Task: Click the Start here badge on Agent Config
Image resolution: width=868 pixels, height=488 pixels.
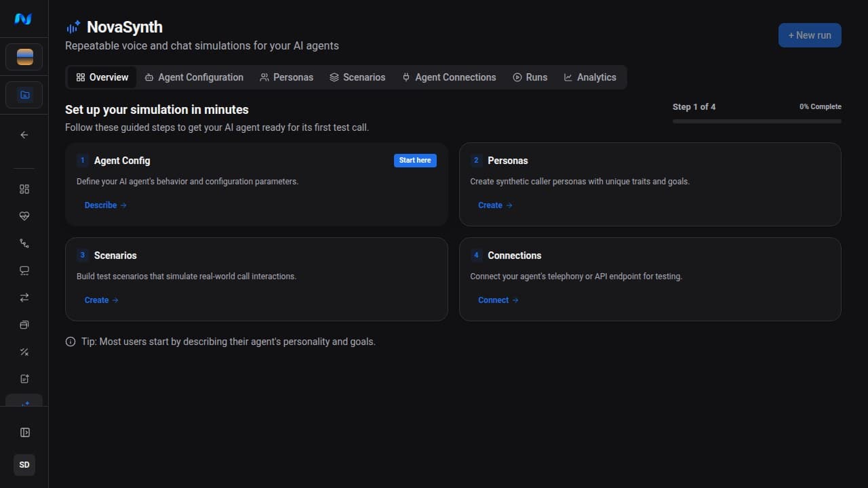Action: 415,161
